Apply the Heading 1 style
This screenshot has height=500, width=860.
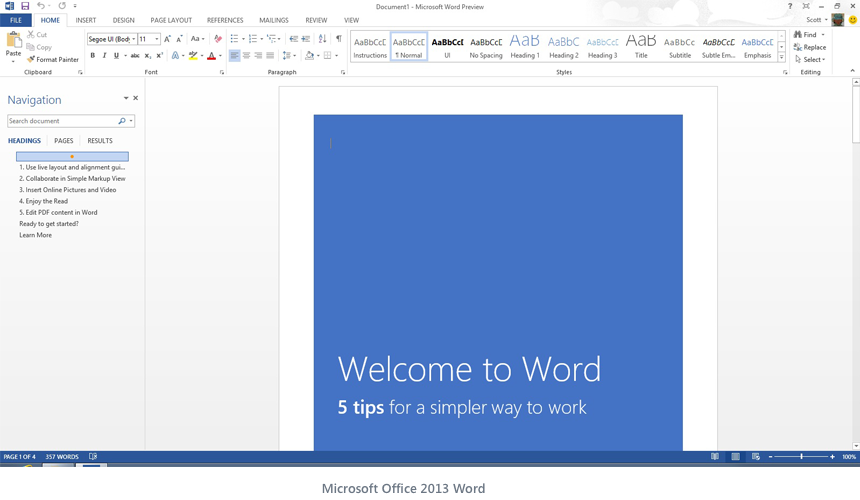pyautogui.click(x=525, y=47)
